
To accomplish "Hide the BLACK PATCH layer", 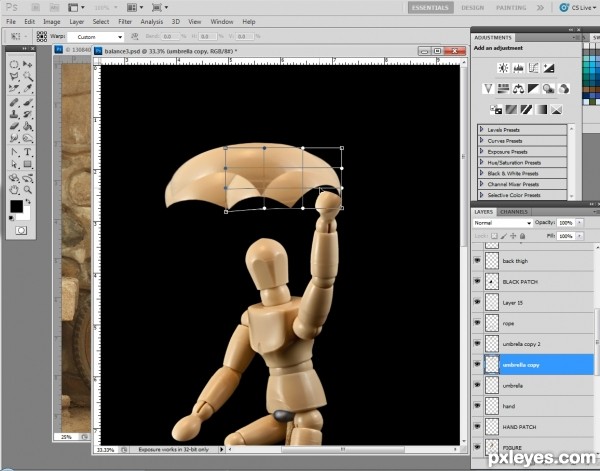I will [x=477, y=281].
